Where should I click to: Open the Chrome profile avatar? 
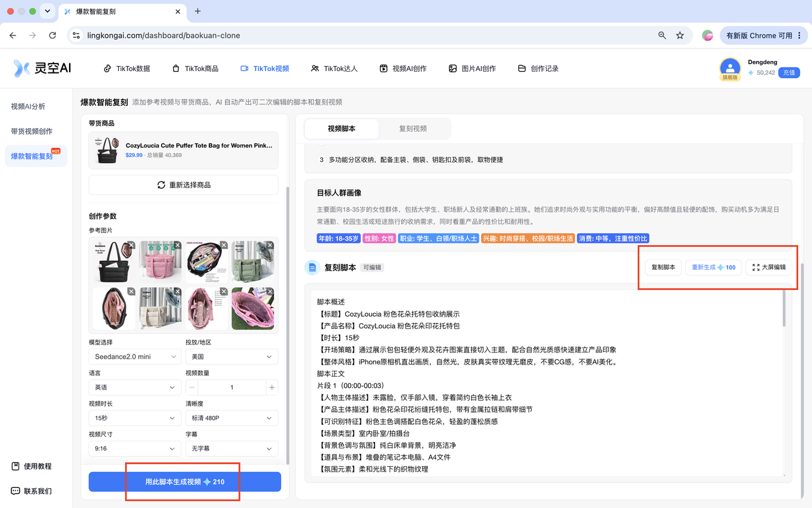[x=707, y=36]
